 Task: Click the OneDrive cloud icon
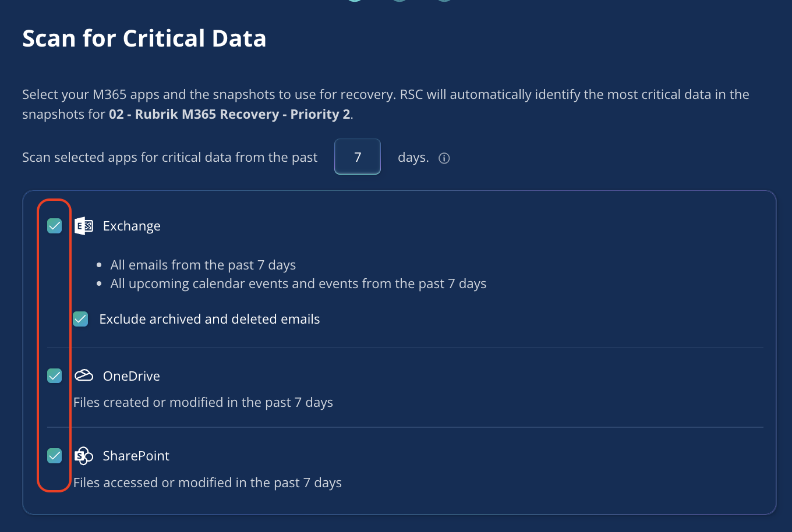click(84, 376)
